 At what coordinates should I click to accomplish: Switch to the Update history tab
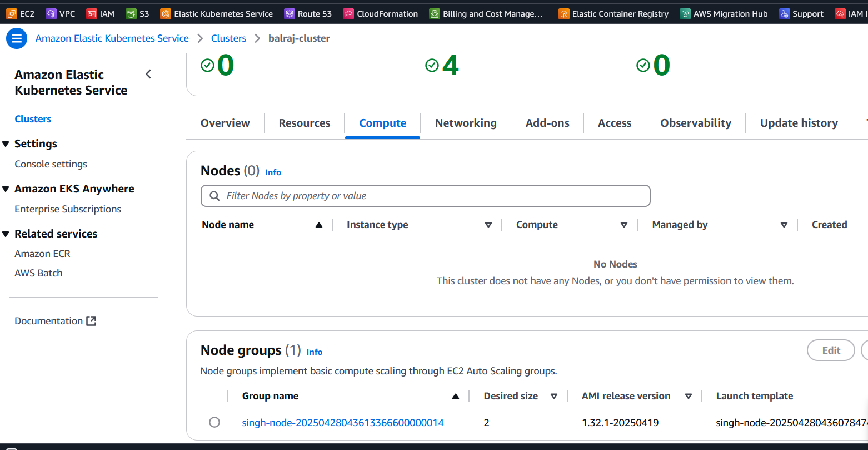click(799, 123)
